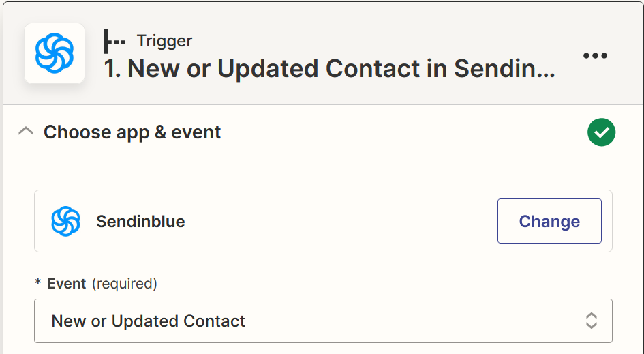This screenshot has width=644, height=354.
Task: Select the step title "1. New or Updated Contact"
Action: (262, 69)
